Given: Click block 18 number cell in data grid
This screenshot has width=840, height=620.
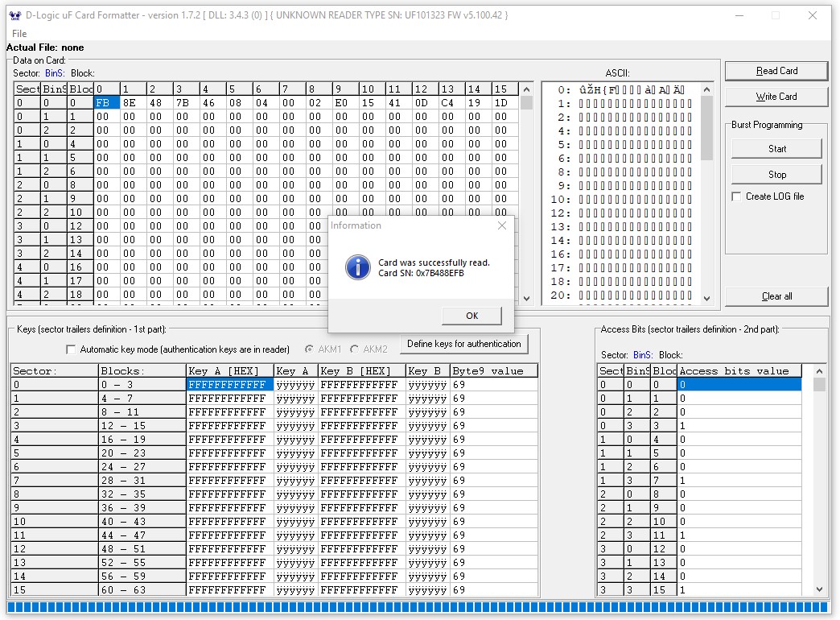Looking at the screenshot, I should pos(80,295).
